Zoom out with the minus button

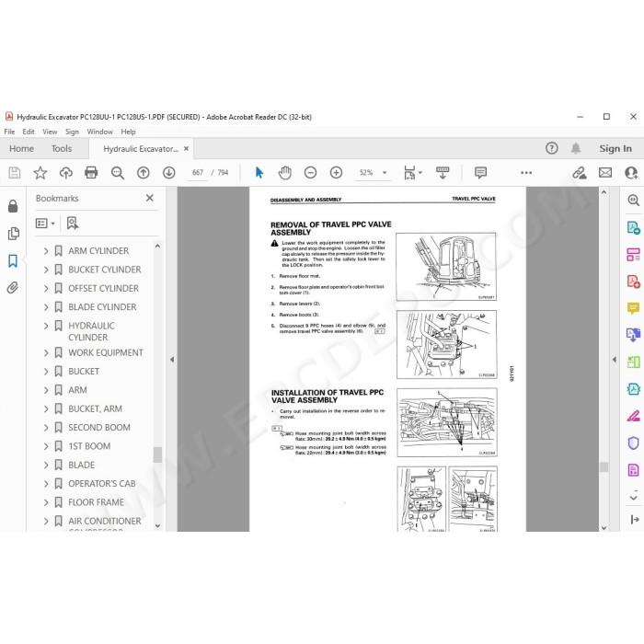point(311,173)
